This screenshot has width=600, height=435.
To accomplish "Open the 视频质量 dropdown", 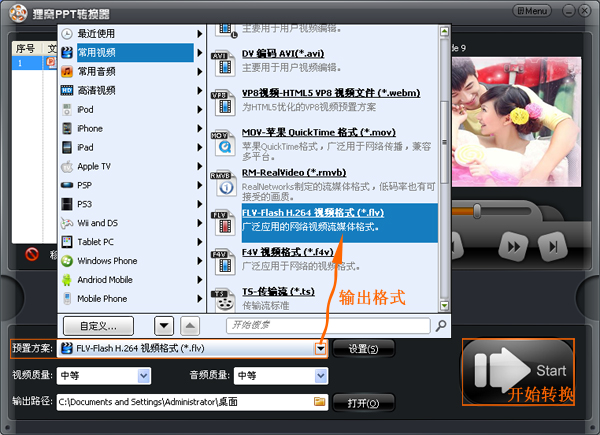I will (144, 376).
